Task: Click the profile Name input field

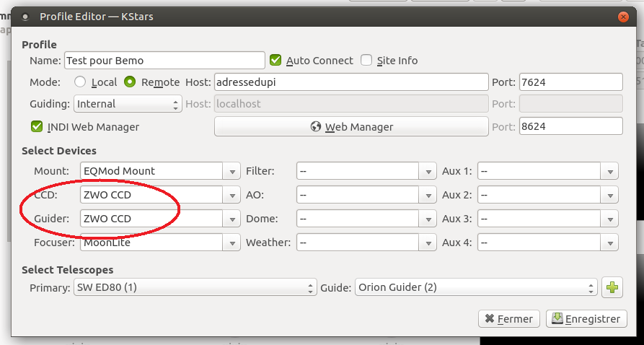Action: coord(164,61)
